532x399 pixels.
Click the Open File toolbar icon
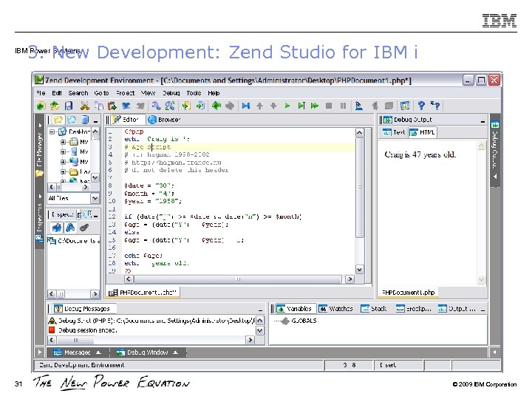coord(55,106)
